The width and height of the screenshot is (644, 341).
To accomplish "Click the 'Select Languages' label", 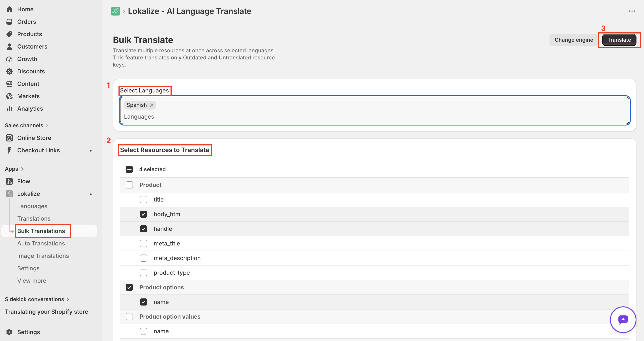I will tap(144, 90).
